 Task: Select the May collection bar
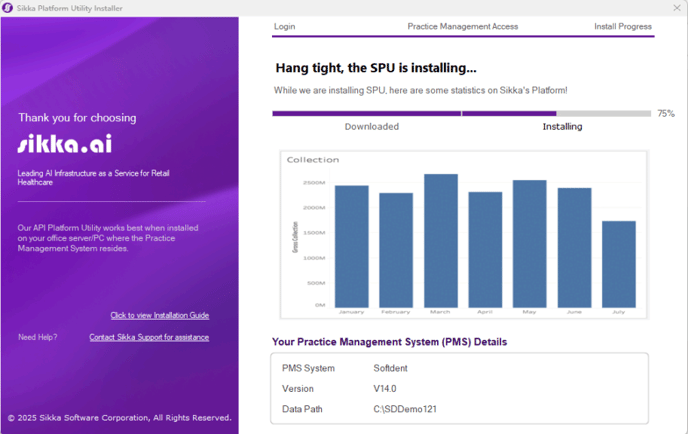(529, 243)
